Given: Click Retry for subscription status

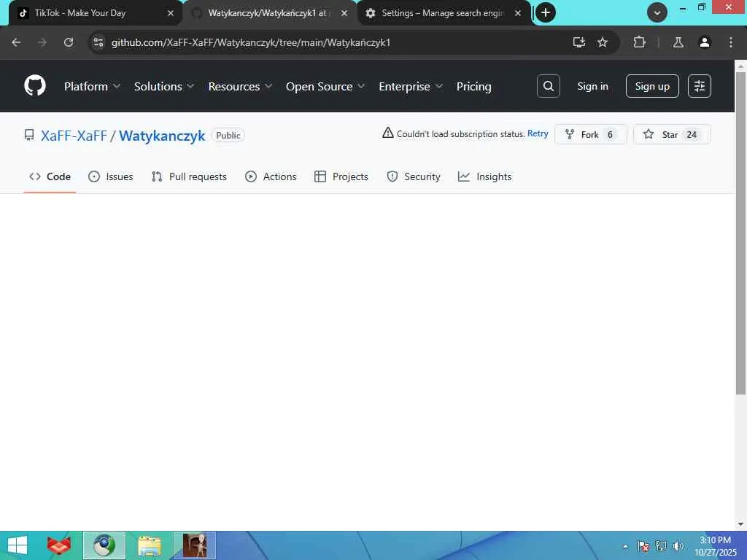Looking at the screenshot, I should click(538, 134).
